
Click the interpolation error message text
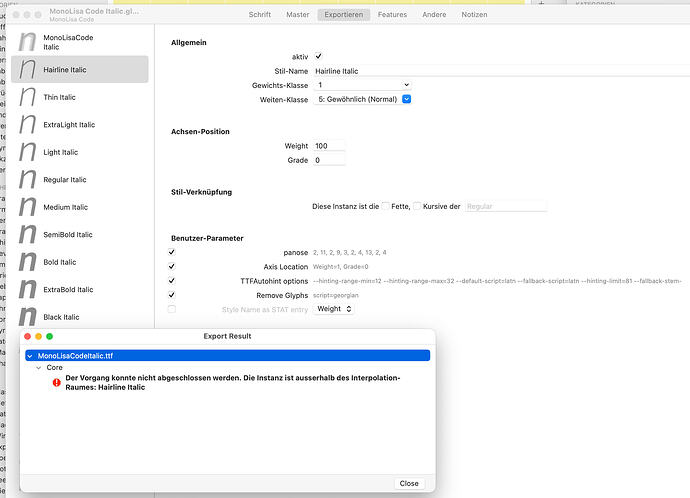click(233, 382)
